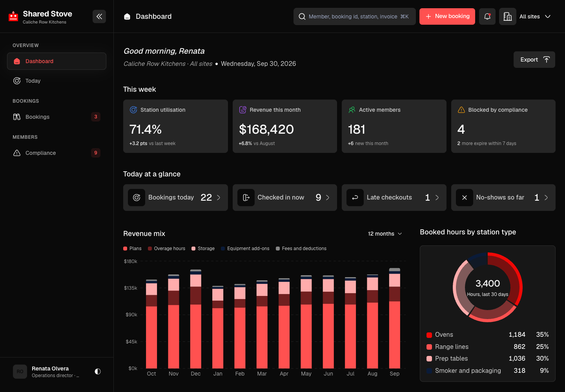This screenshot has height=392, width=565.
Task: Click the Smoker and packaging color swatch
Action: tap(429, 371)
